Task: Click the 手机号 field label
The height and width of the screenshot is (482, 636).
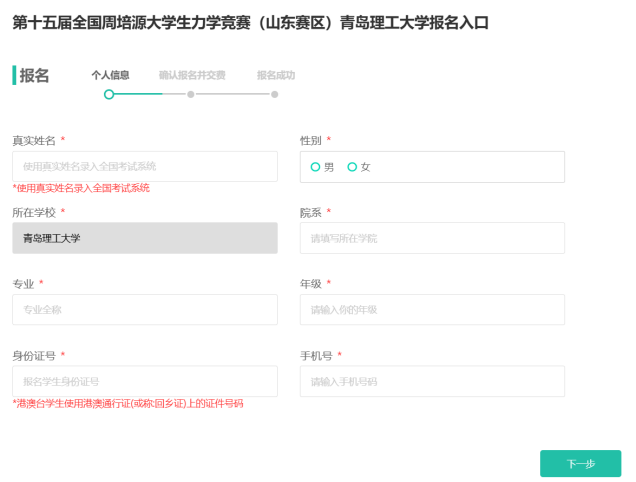Action: click(x=316, y=356)
